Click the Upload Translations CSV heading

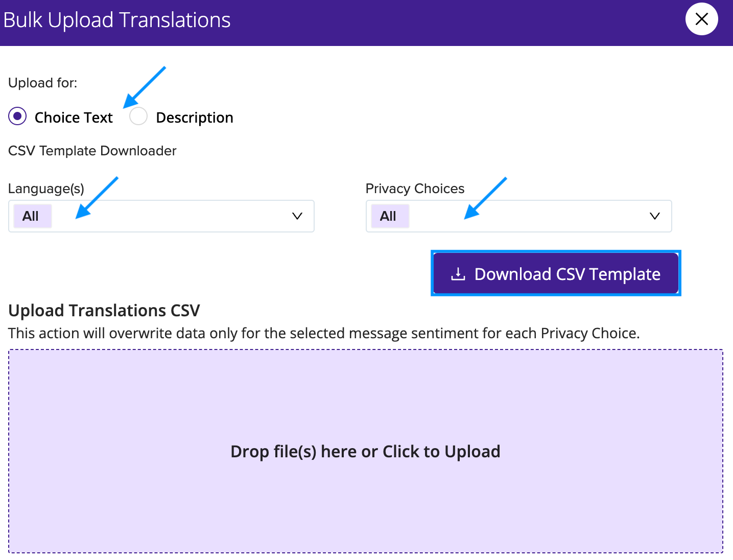tap(104, 311)
